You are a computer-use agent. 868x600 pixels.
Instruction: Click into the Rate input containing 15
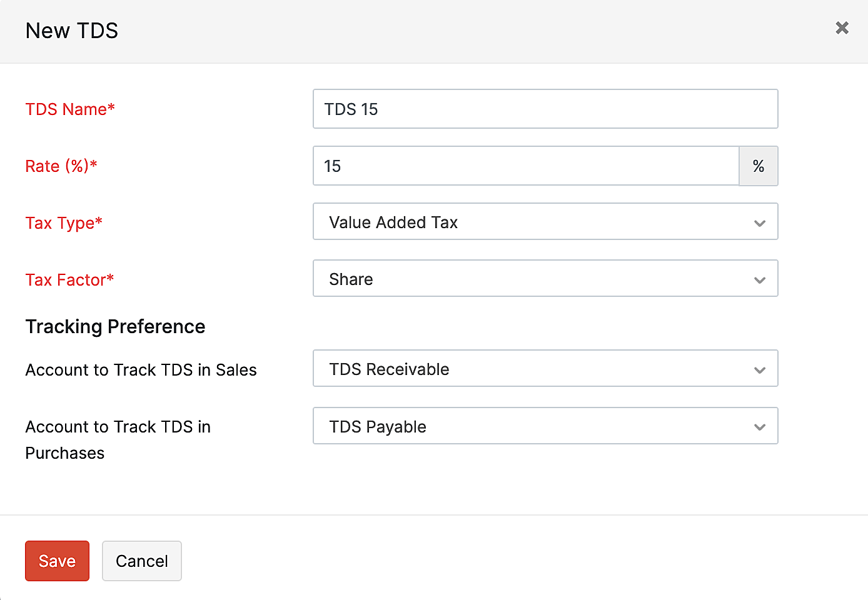click(x=525, y=166)
